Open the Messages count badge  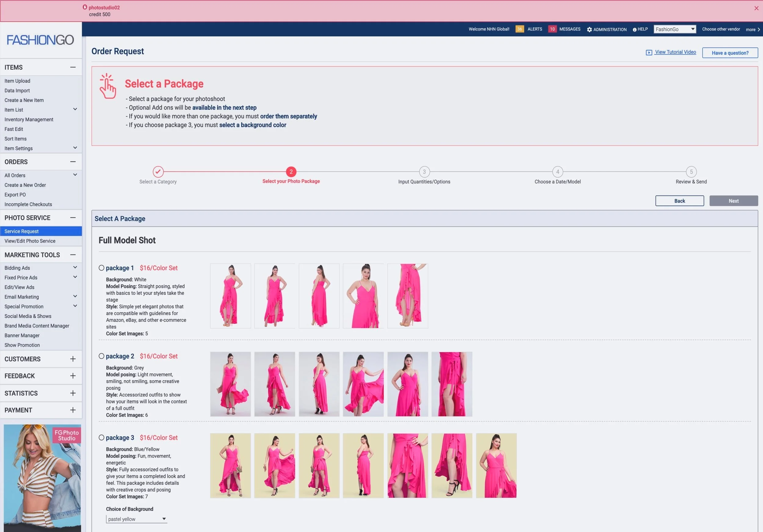tap(552, 29)
